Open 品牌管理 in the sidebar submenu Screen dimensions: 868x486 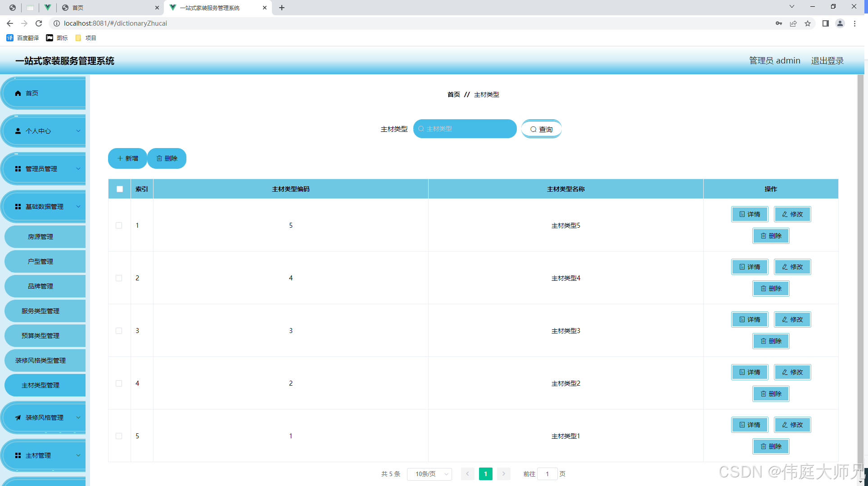41,286
